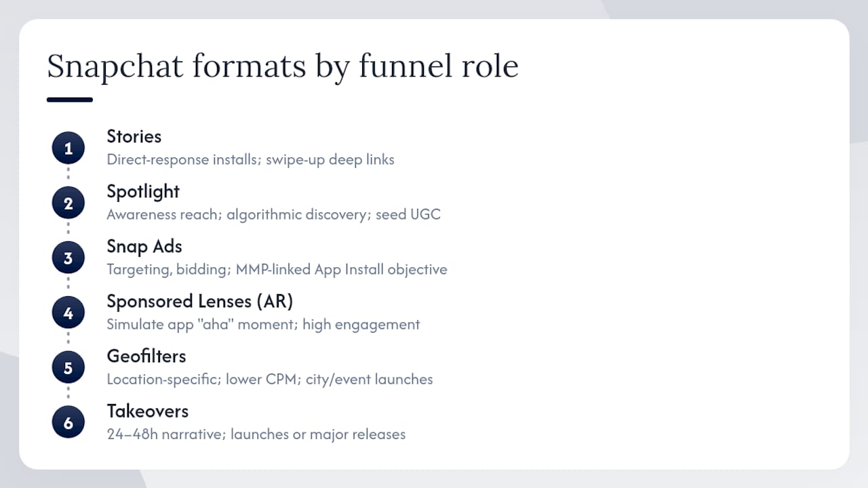Image resolution: width=868 pixels, height=488 pixels.
Task: Click '24–48h narrative; launches or major releases' text
Action: coord(256,434)
